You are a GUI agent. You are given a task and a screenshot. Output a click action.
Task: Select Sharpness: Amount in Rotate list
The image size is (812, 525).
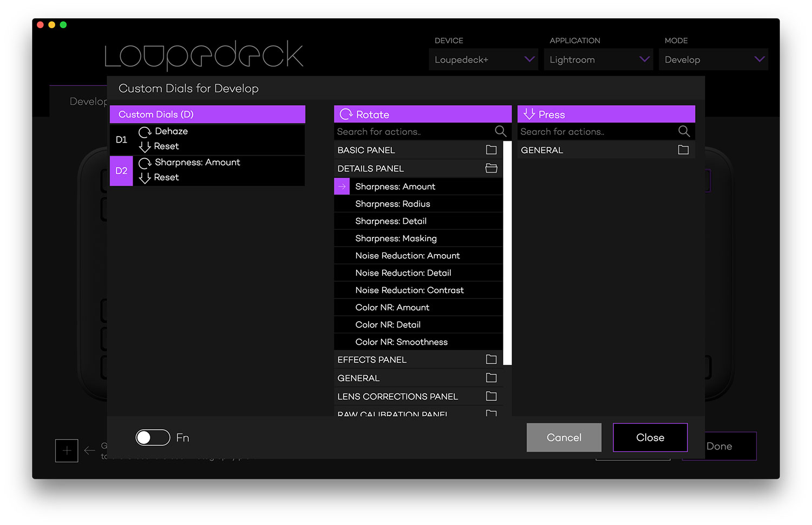pyautogui.click(x=418, y=186)
